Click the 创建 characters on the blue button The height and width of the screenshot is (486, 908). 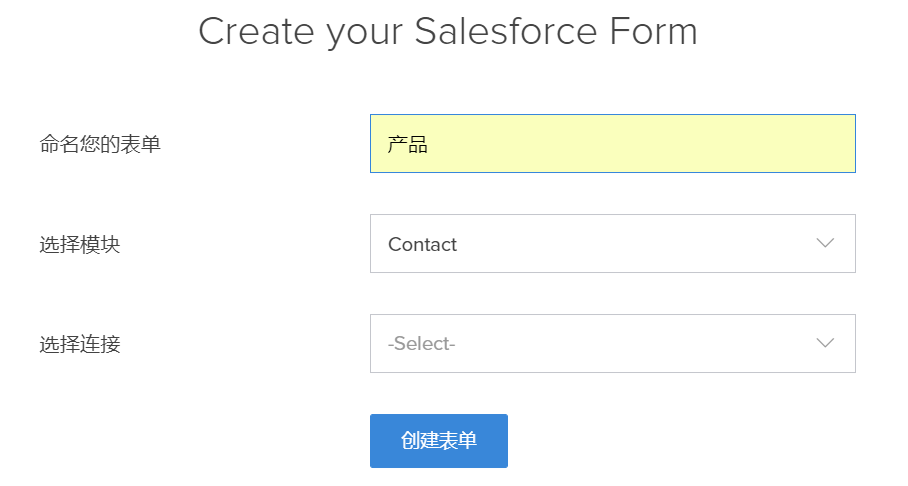(420, 441)
